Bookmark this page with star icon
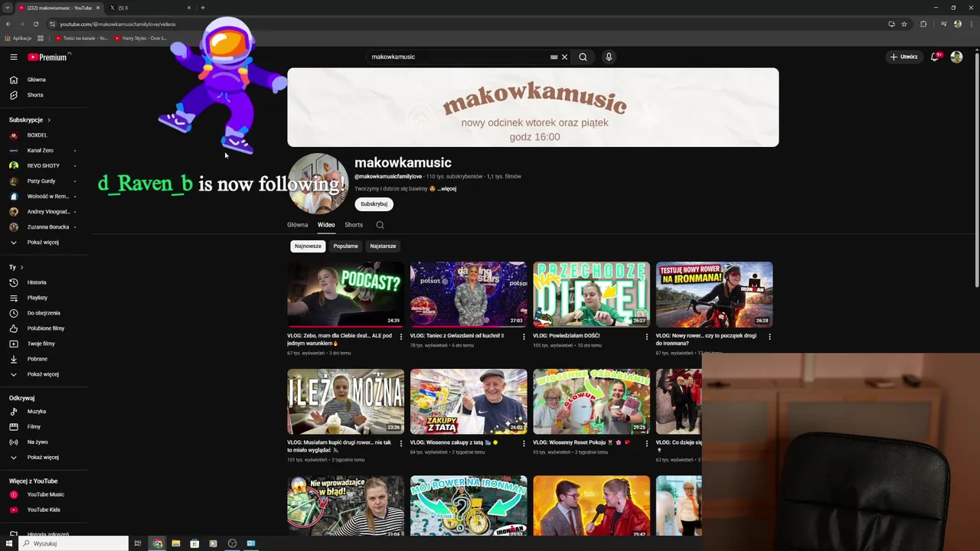The height and width of the screenshot is (551, 980). coord(904,24)
